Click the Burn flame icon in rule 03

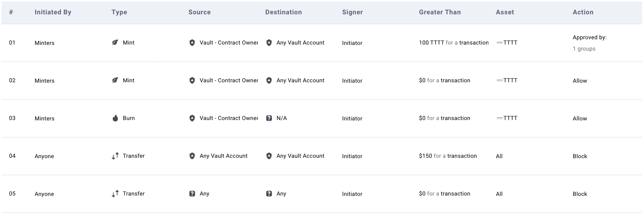(x=115, y=118)
